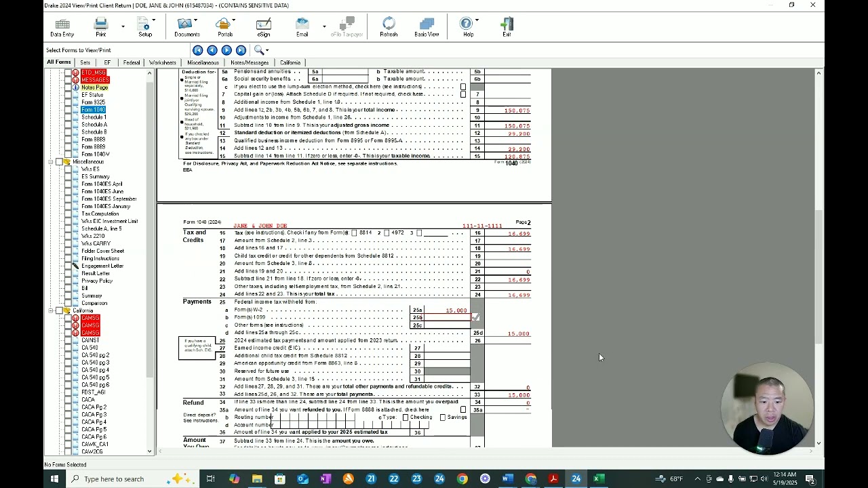The width and height of the screenshot is (868, 488).
Task: Collapse the California tree node
Action: pos(50,310)
